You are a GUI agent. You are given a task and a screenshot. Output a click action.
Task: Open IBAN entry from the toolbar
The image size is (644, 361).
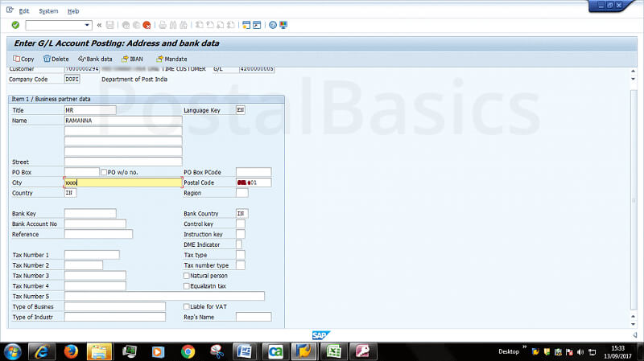(132, 59)
